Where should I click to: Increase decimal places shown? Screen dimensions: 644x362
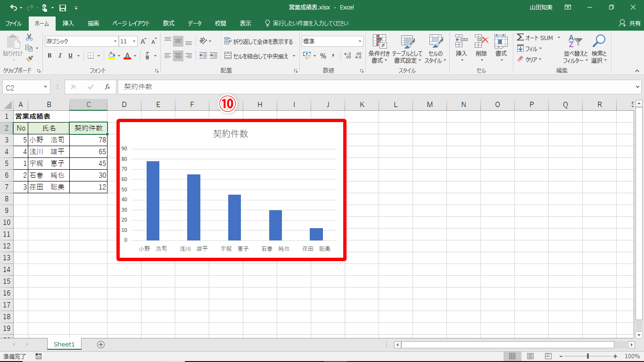coord(348,56)
